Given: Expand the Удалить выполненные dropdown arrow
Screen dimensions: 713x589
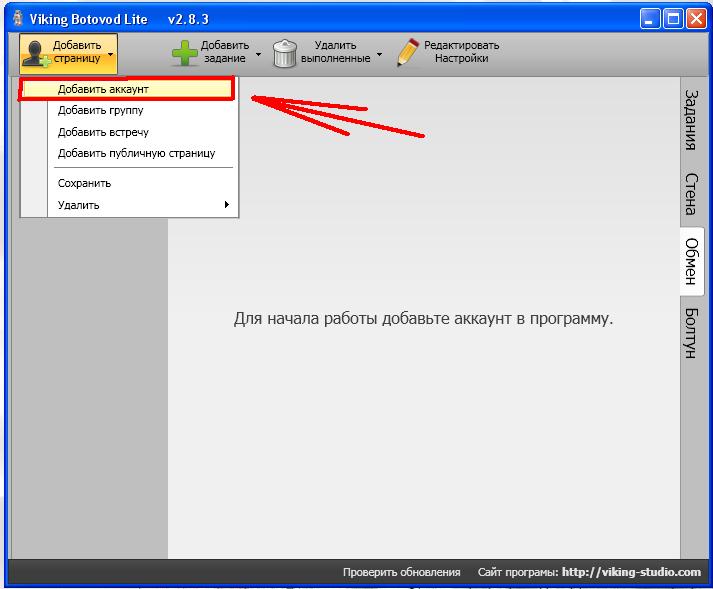Looking at the screenshot, I should pos(379,54).
